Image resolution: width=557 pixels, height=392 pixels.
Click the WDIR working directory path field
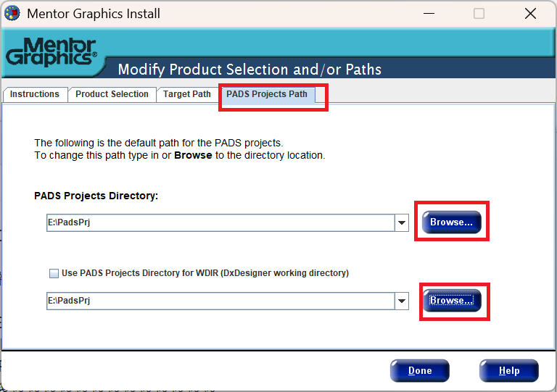pos(220,301)
